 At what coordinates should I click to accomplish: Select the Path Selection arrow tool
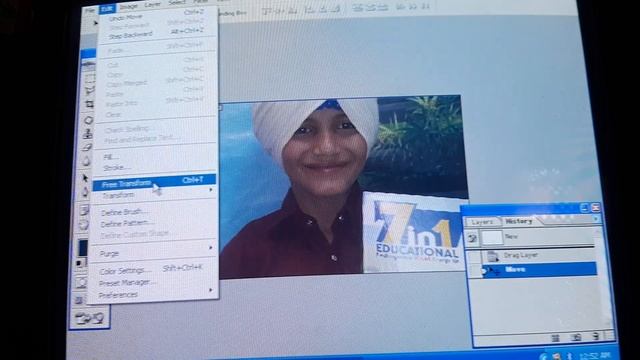point(85,178)
